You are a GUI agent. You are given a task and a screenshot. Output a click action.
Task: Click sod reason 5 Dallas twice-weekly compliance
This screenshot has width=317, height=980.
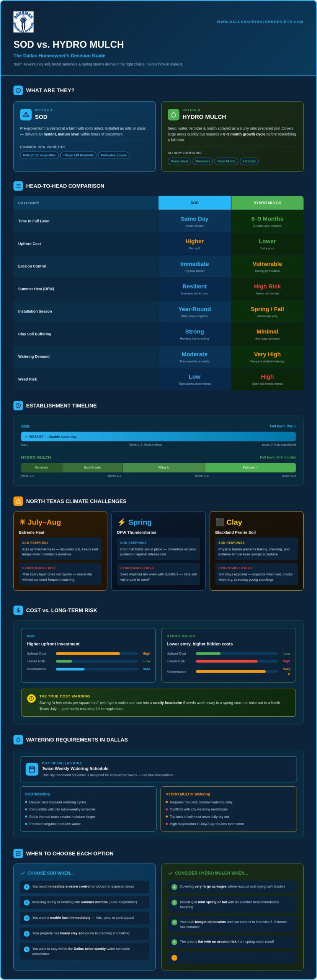point(85,951)
